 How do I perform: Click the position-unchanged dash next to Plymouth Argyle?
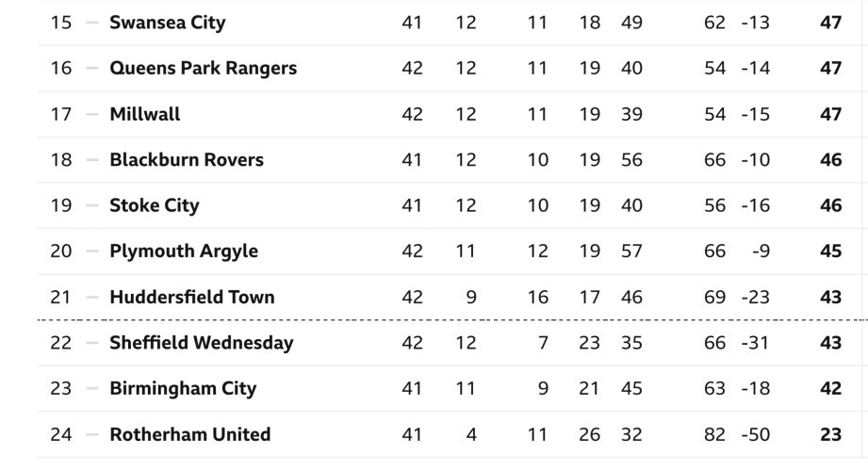(90, 252)
